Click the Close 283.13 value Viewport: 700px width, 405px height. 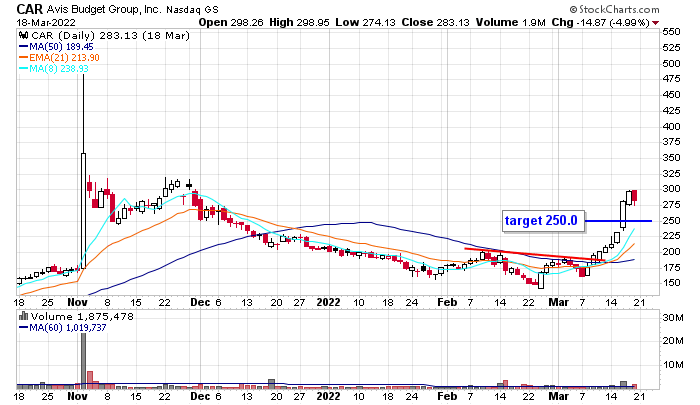click(435, 22)
